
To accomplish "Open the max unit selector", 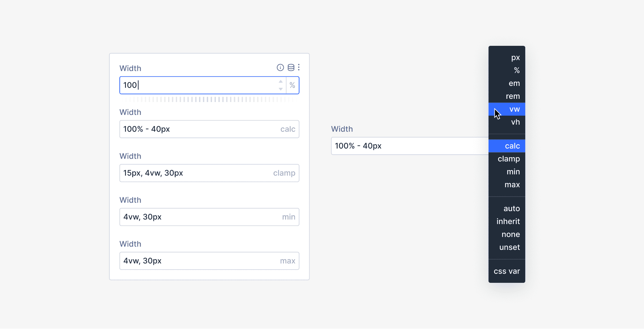I will pyautogui.click(x=287, y=261).
